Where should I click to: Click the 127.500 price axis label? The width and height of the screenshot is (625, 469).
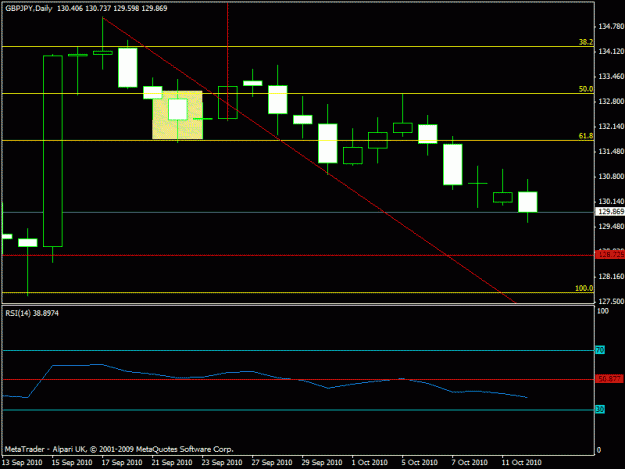point(611,301)
